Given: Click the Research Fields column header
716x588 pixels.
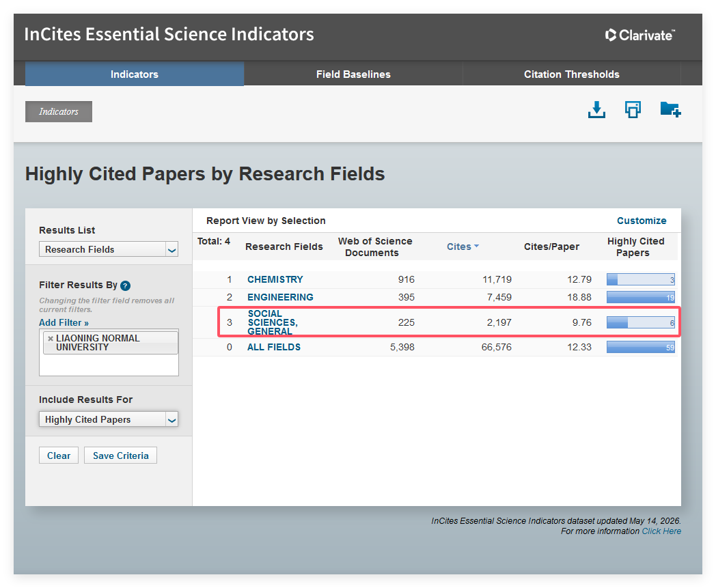Looking at the screenshot, I should click(284, 247).
